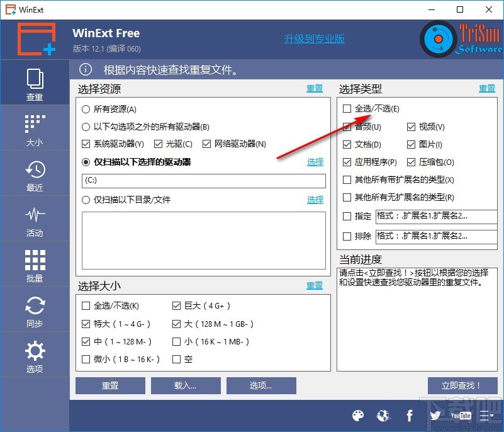Click the Facebook icon in the footer
Viewport: 504px width, 432px height.
pyautogui.click(x=409, y=416)
